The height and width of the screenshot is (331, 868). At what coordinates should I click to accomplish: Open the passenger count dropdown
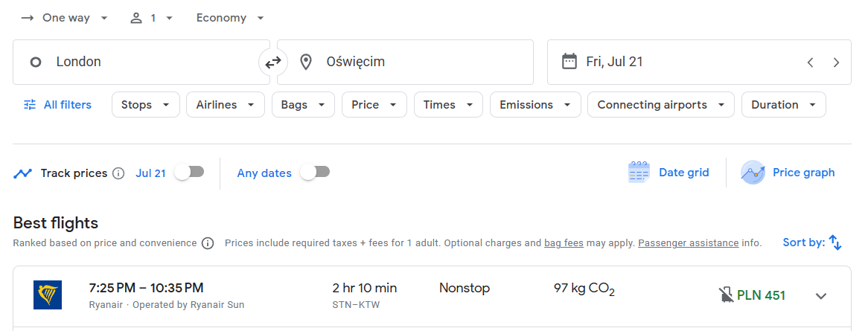click(x=152, y=18)
